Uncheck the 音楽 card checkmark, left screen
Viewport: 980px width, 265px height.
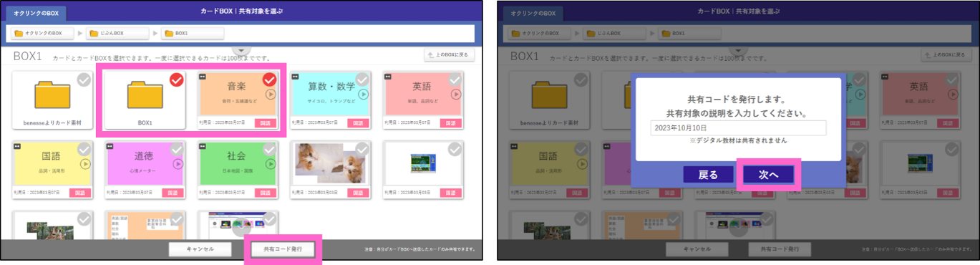[269, 79]
